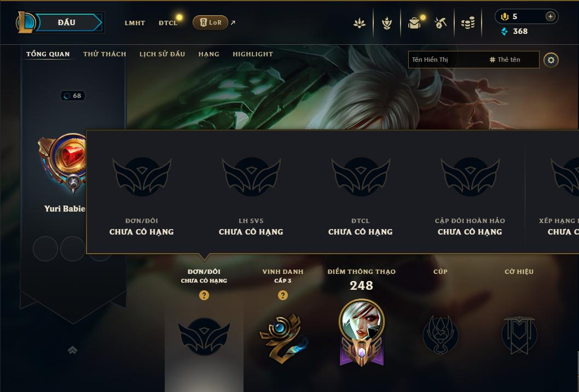Open ĐTCL game mode link
579x392 pixels.
[168, 23]
